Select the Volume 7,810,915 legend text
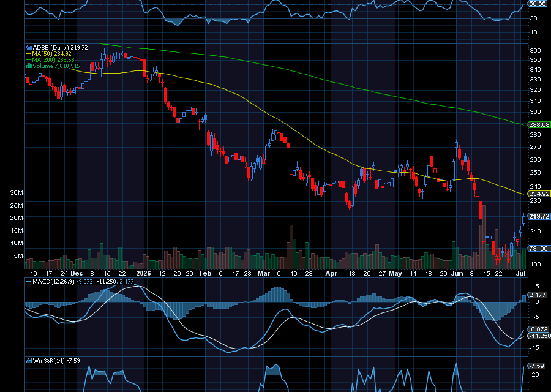Screen dimensions: 551x392 coord(56,66)
